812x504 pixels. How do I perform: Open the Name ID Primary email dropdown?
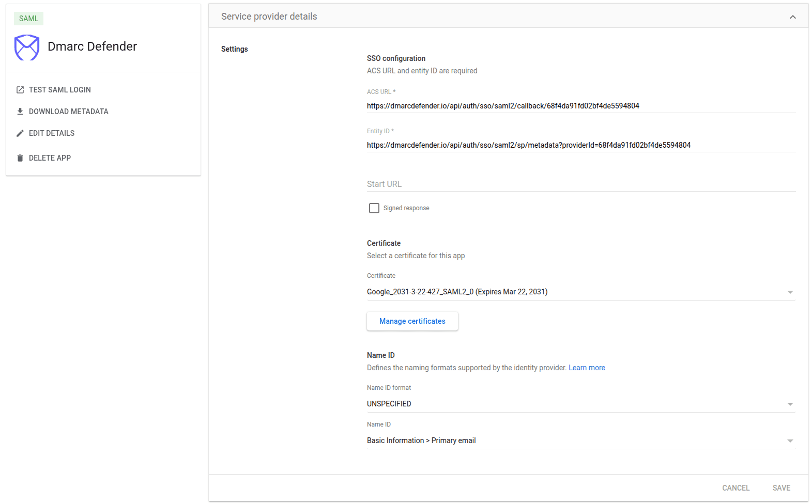tap(580, 440)
